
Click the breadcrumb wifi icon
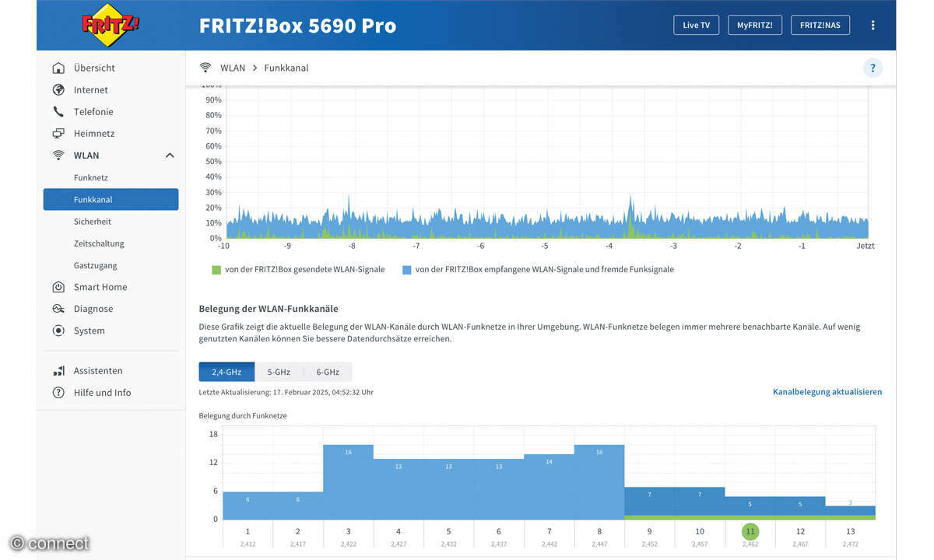click(205, 68)
